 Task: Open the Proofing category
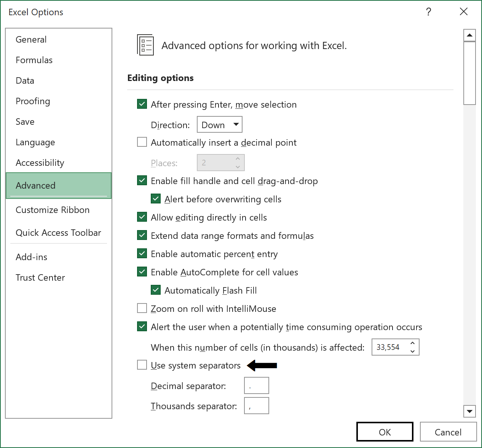pyautogui.click(x=59, y=101)
